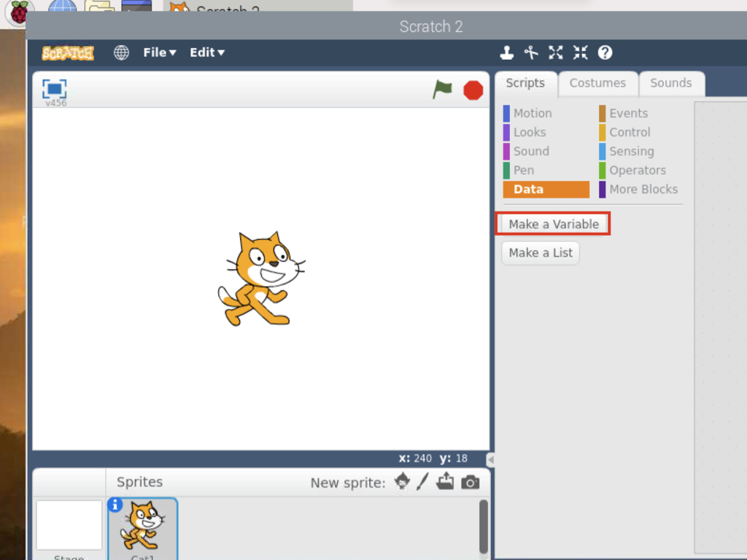Select the Data block category
This screenshot has width=747, height=560.
click(x=546, y=190)
